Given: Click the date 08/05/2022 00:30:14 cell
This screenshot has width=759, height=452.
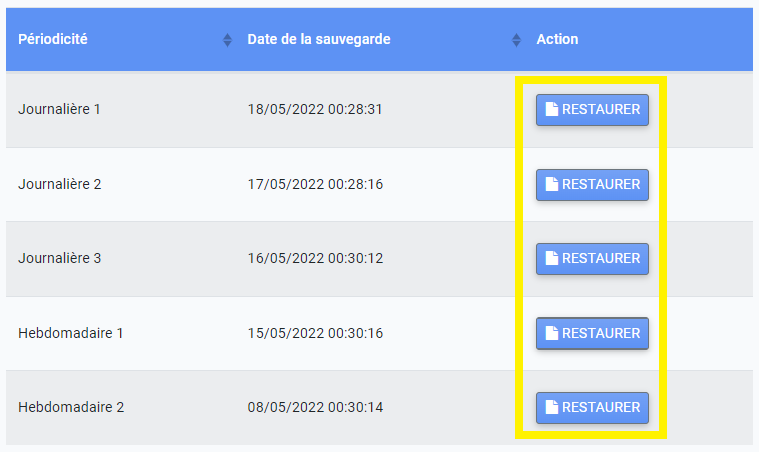Looking at the screenshot, I should pos(315,407).
